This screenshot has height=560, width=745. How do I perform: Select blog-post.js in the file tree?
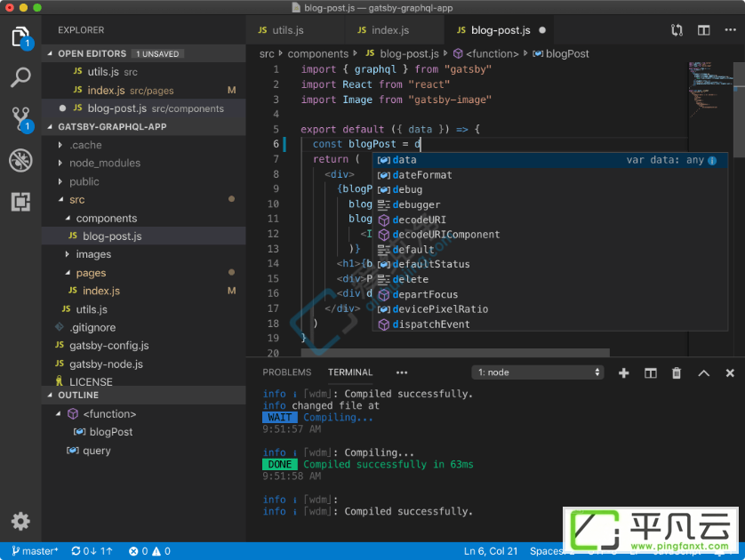pos(143,236)
